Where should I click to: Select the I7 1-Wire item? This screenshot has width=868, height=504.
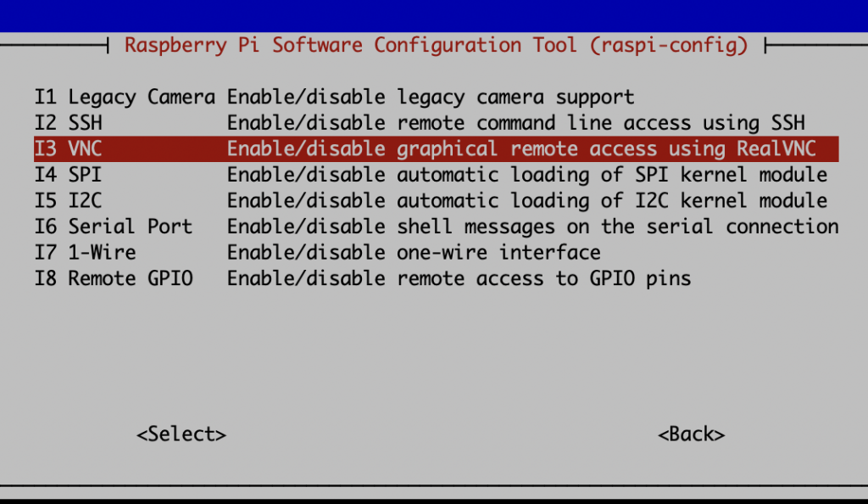tap(437, 253)
